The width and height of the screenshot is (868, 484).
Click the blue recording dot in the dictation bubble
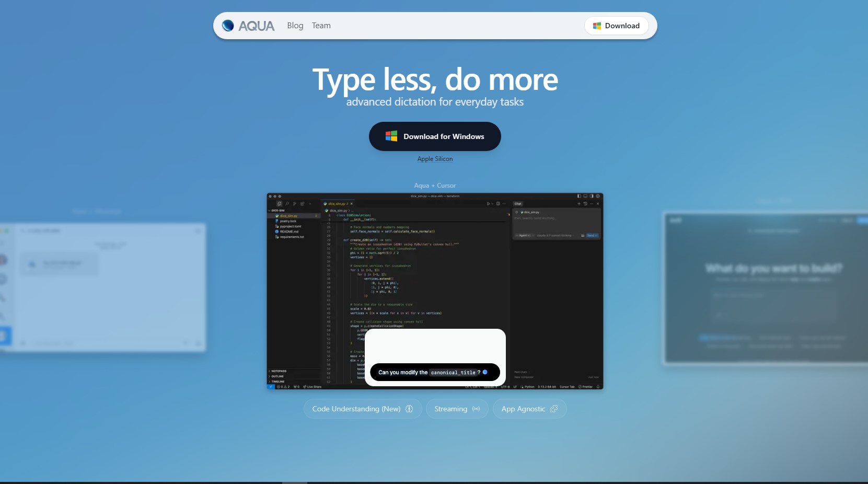click(485, 372)
